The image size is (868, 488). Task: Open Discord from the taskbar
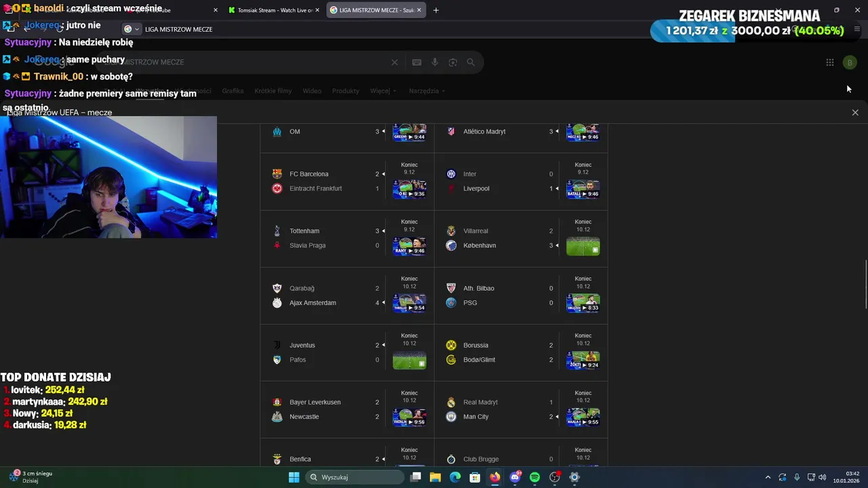515,477
